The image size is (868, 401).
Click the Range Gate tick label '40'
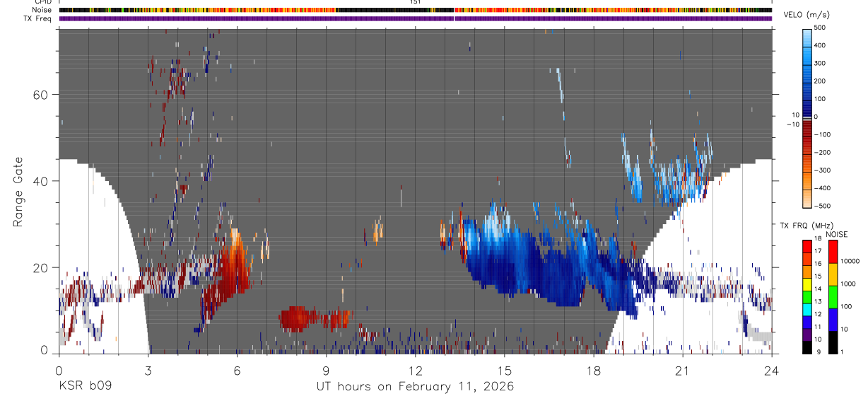tap(41, 181)
